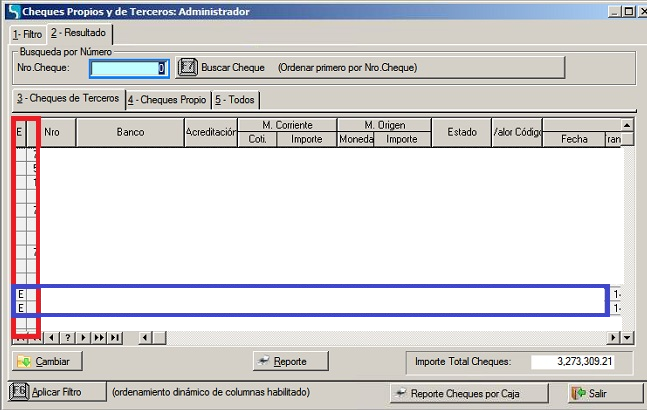The height and width of the screenshot is (410, 647).
Task: Click into the Nro.Cheque input field
Action: point(128,68)
